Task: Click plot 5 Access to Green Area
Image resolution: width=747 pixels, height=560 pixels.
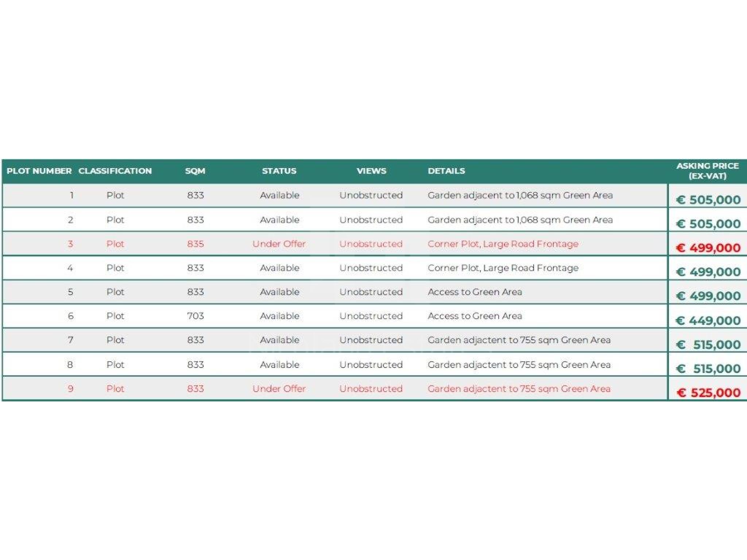Action: (475, 292)
